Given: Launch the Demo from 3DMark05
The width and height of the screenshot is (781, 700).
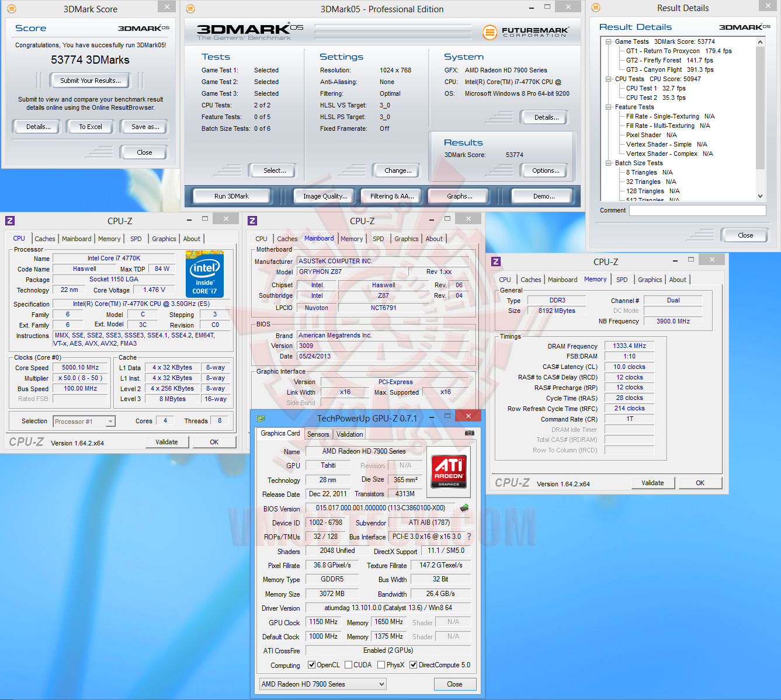Looking at the screenshot, I should point(544,196).
